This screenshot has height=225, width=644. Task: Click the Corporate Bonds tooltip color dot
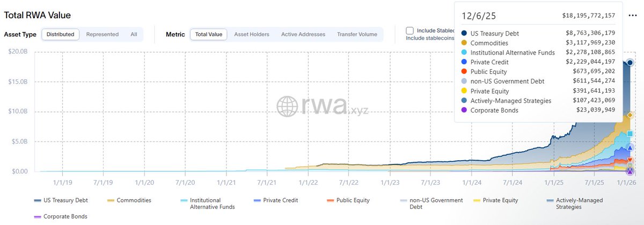[464, 110]
